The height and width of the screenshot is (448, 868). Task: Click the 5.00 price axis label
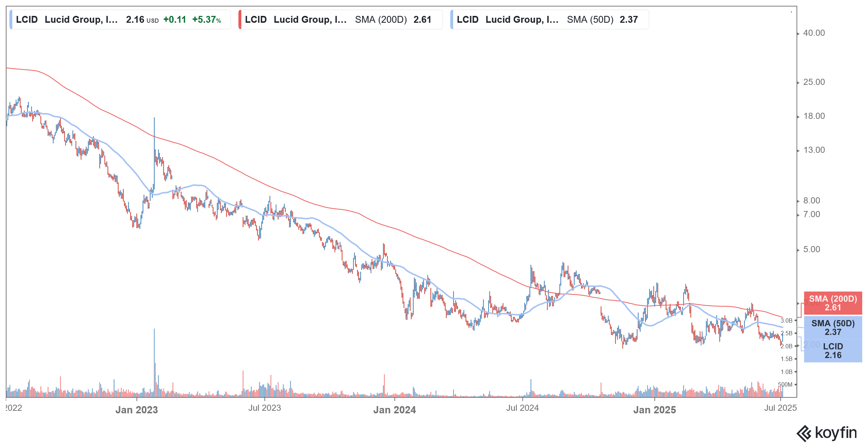[812, 249]
